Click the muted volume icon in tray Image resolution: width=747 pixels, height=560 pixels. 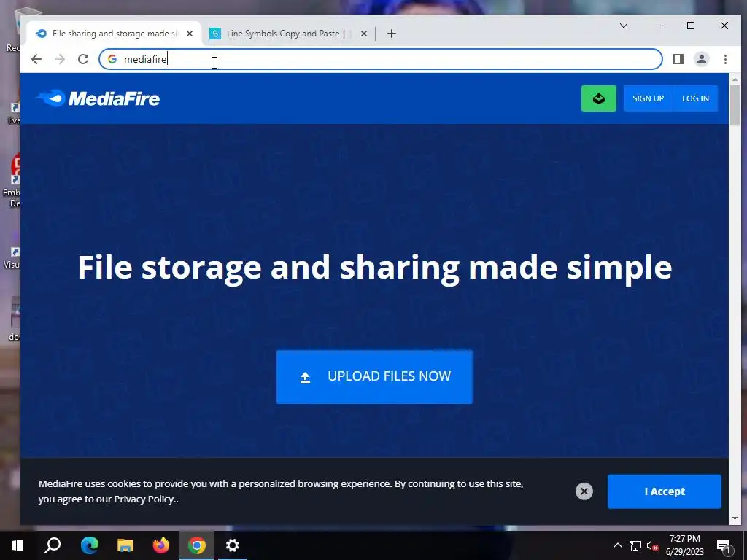[x=652, y=545]
